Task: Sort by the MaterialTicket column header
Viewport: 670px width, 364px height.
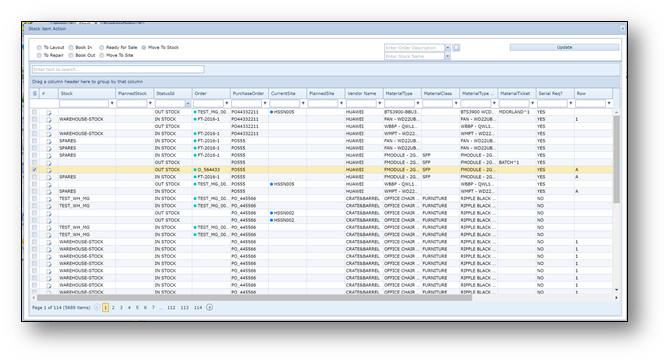Action: [517, 94]
